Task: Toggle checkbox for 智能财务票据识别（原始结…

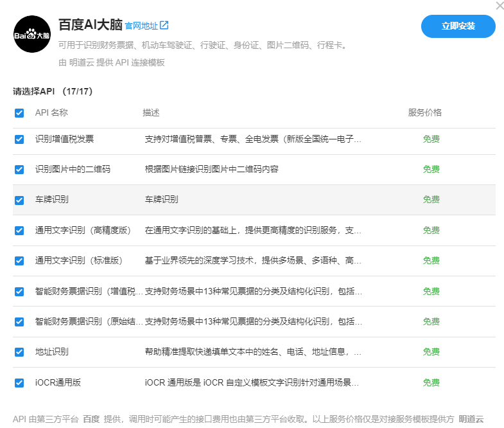Action: 19,322
